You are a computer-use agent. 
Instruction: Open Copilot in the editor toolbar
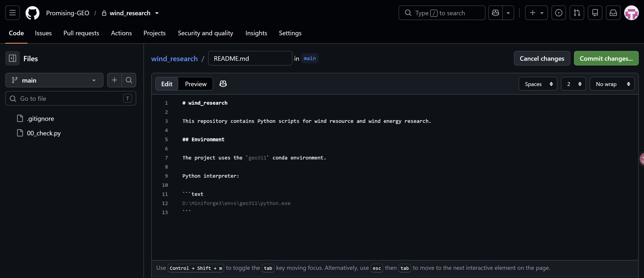(x=223, y=84)
